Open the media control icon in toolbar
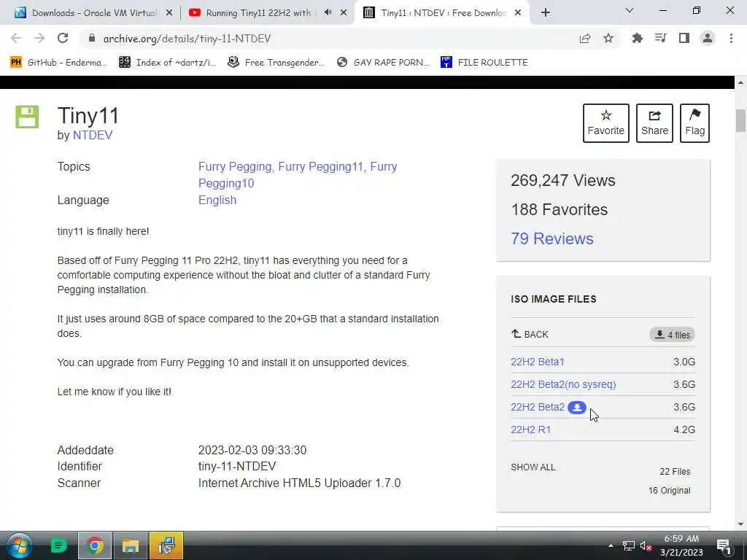 point(660,38)
